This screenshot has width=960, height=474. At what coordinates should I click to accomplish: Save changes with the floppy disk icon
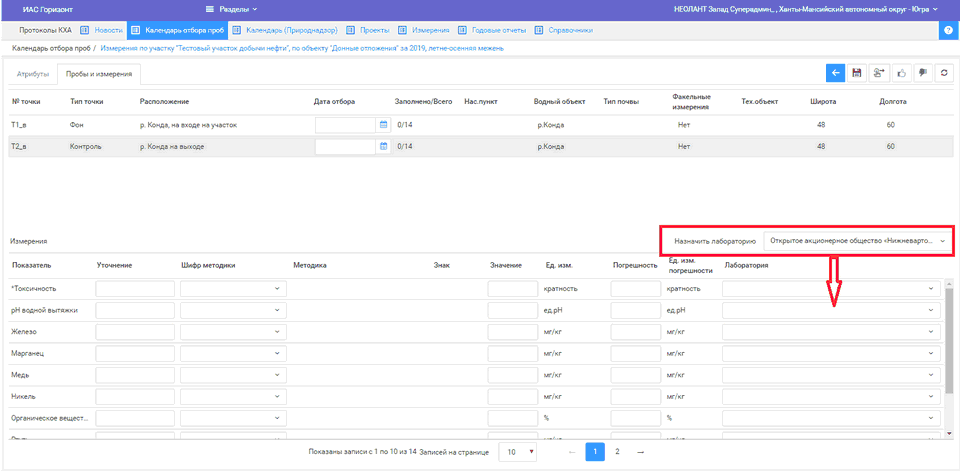[x=857, y=73]
